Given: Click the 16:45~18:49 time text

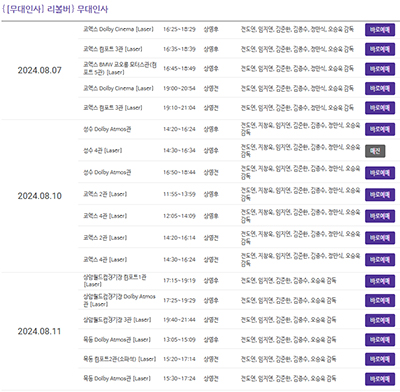Looking at the screenshot, I should point(179,68).
